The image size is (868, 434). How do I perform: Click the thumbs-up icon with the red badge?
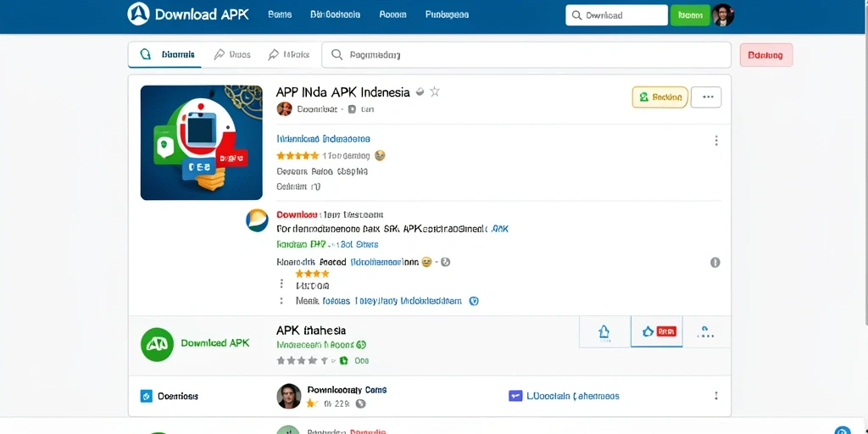(x=657, y=331)
